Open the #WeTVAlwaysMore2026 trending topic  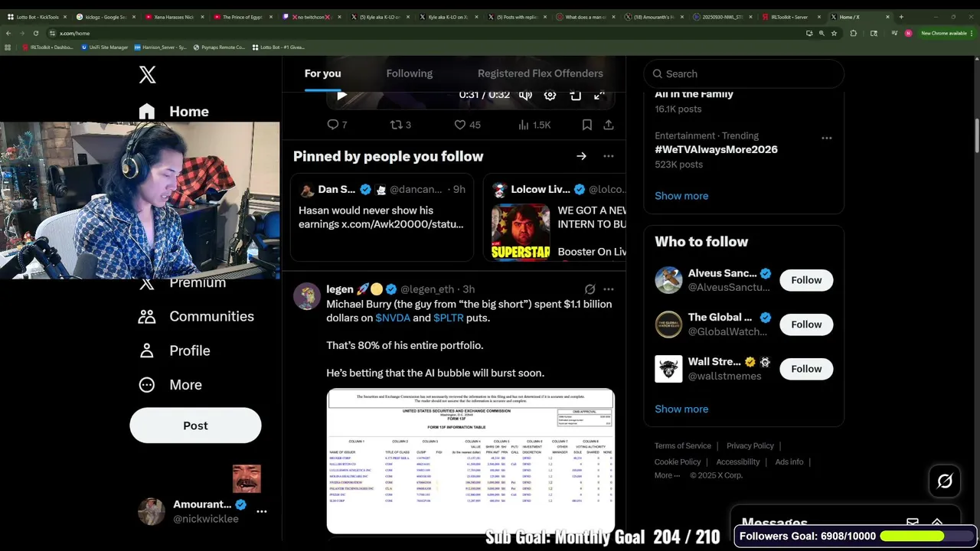click(716, 149)
